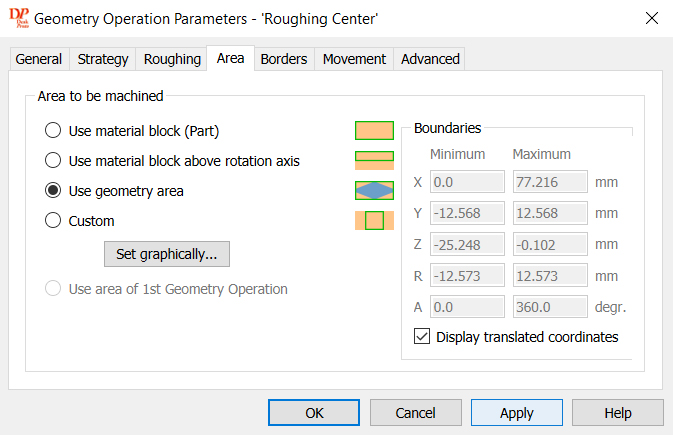This screenshot has height=435, width=673.
Task: Open Help for this dialog
Action: click(x=618, y=413)
